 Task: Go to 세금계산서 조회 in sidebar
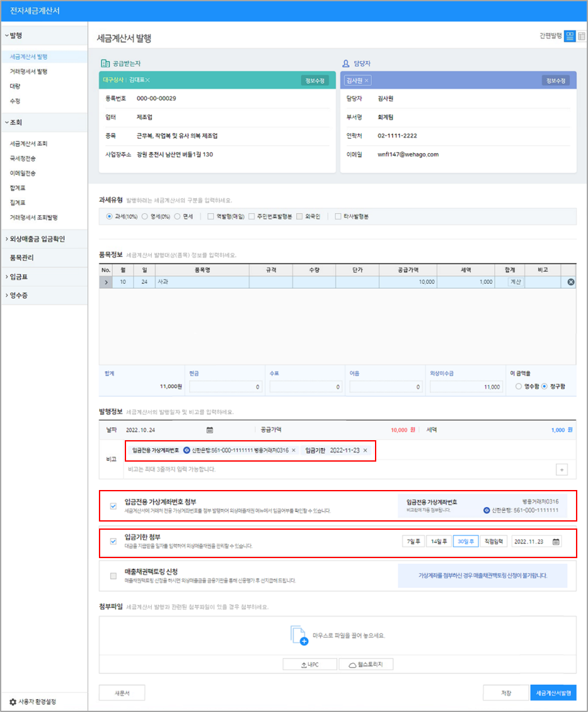pyautogui.click(x=28, y=144)
